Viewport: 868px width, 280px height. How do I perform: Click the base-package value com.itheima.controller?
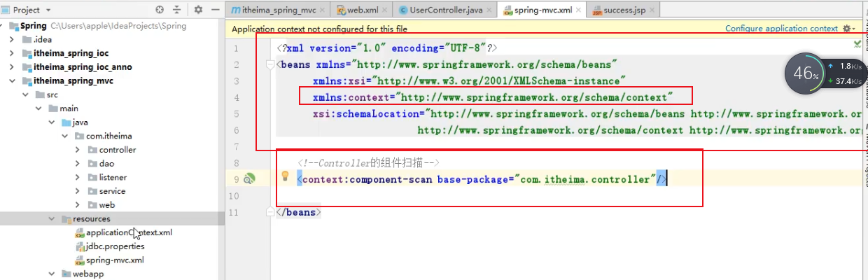pos(586,180)
